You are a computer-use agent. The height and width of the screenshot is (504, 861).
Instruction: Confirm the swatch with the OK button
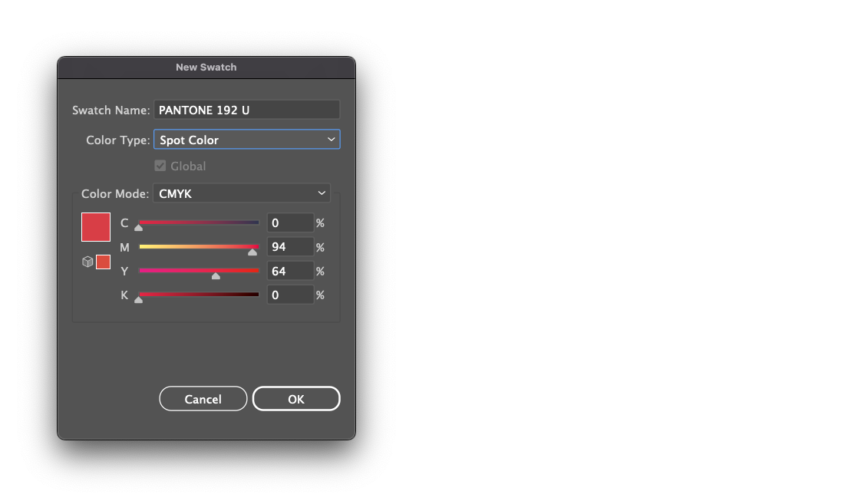pyautogui.click(x=296, y=399)
